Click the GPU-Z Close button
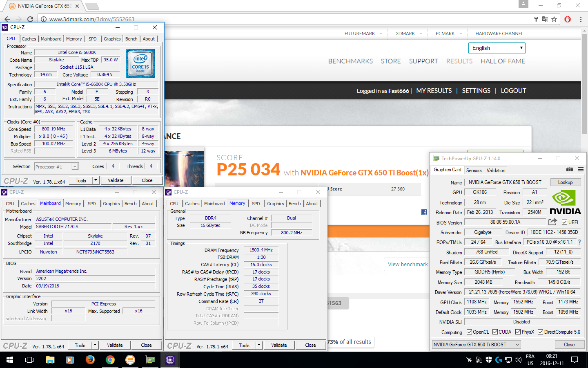Image resolution: width=588 pixels, height=368 pixels. click(569, 345)
